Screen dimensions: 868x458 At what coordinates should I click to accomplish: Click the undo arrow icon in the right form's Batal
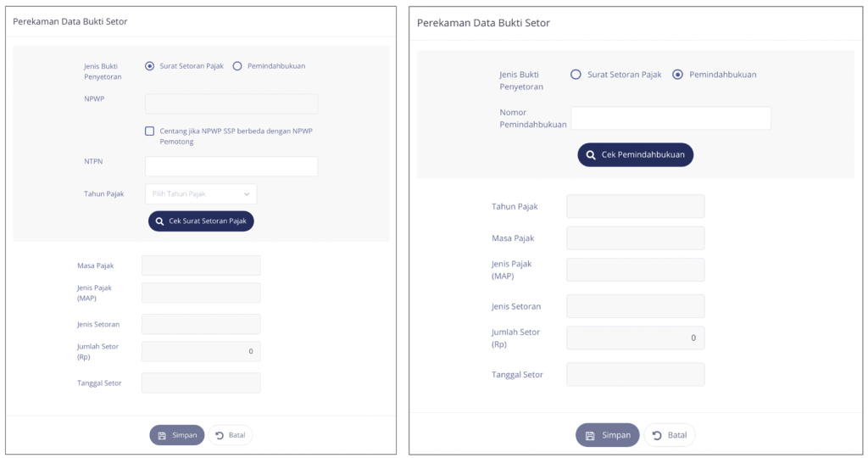pyautogui.click(x=657, y=435)
